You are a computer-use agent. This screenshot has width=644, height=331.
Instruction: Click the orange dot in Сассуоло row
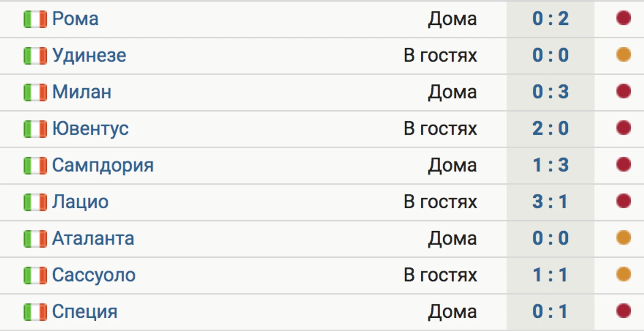(x=623, y=275)
